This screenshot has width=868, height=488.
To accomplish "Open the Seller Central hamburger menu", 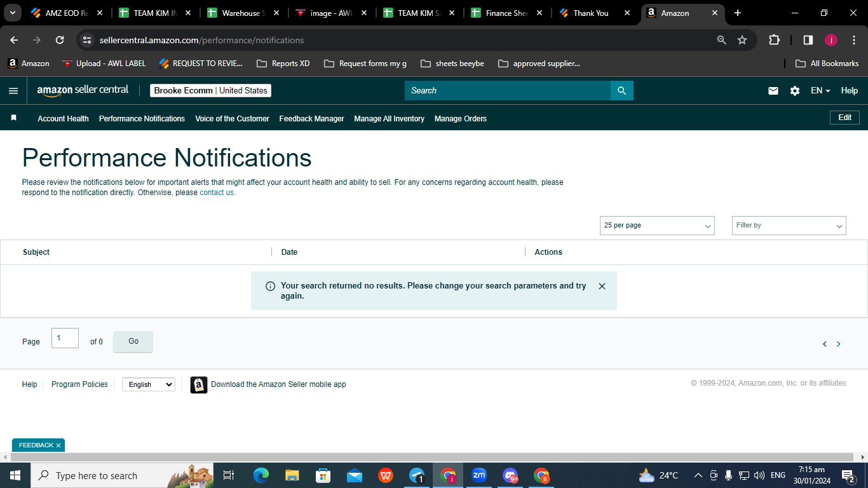I will (x=13, y=91).
